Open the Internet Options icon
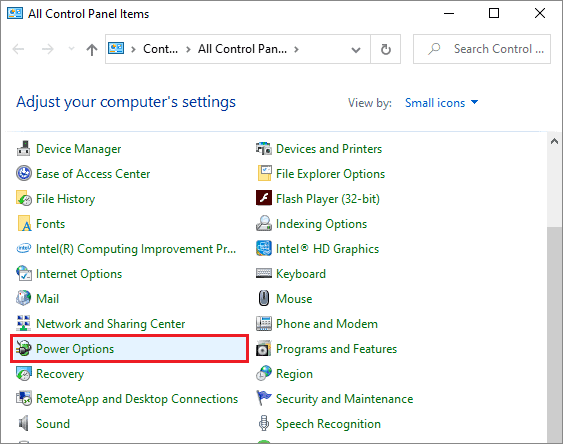563x444 pixels. (x=24, y=274)
